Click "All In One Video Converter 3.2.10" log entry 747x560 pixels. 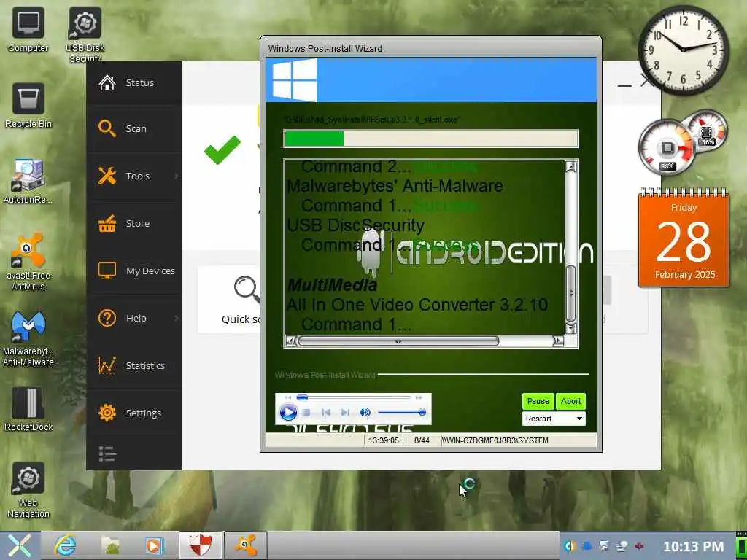point(417,305)
